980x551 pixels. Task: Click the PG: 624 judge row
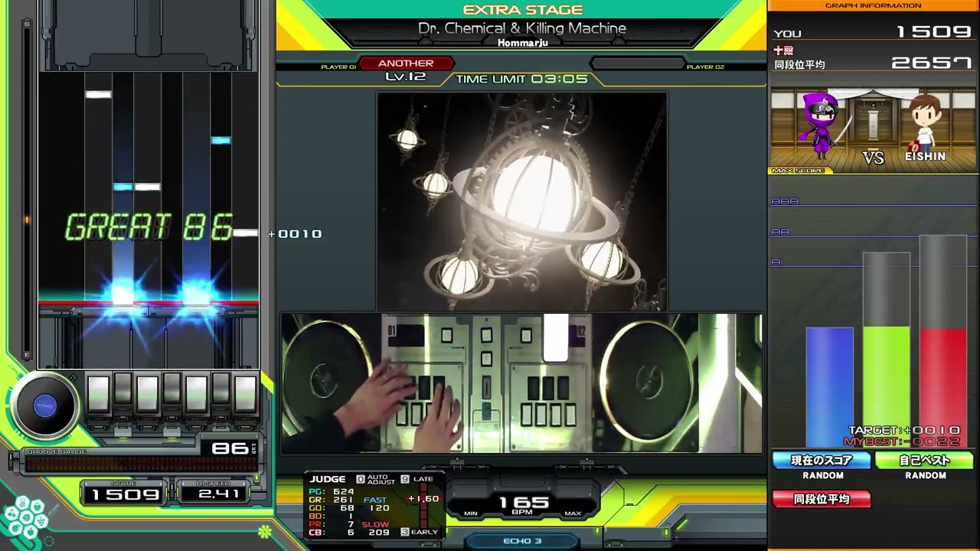331,491
